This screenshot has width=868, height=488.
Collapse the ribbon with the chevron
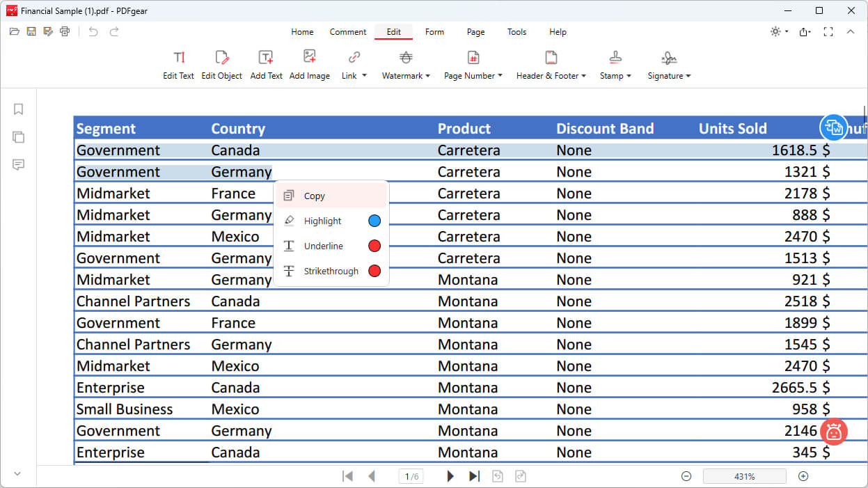coord(850,31)
